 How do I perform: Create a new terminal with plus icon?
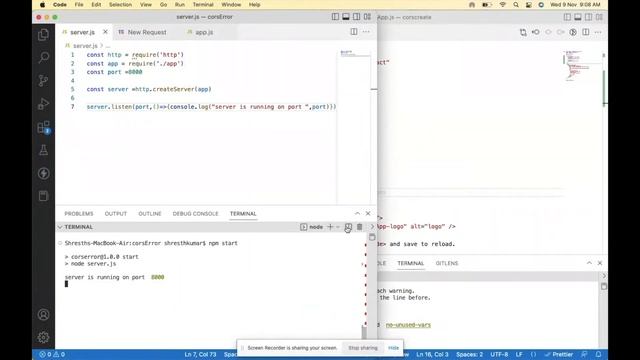point(330,227)
